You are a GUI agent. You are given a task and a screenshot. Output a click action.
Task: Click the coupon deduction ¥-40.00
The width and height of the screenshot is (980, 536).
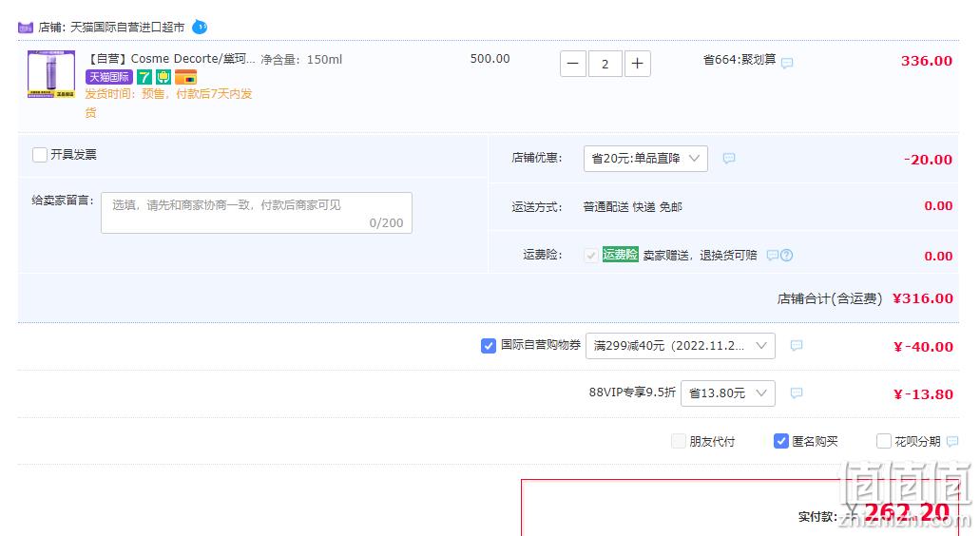[x=923, y=347]
